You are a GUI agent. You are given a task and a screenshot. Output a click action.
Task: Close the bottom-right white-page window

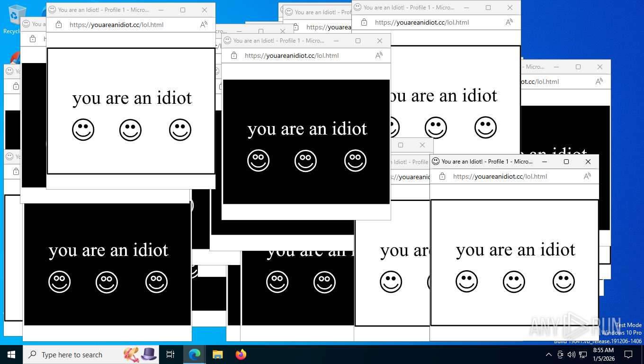(x=588, y=162)
